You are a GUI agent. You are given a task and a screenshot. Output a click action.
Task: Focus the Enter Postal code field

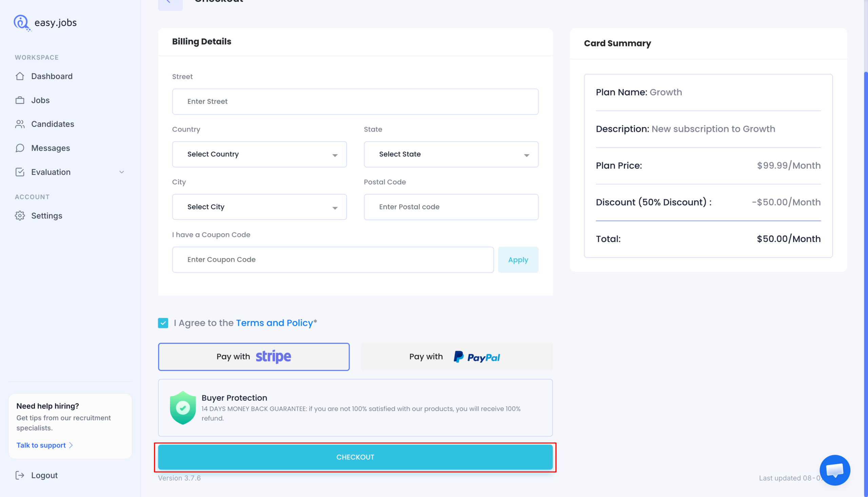(451, 207)
